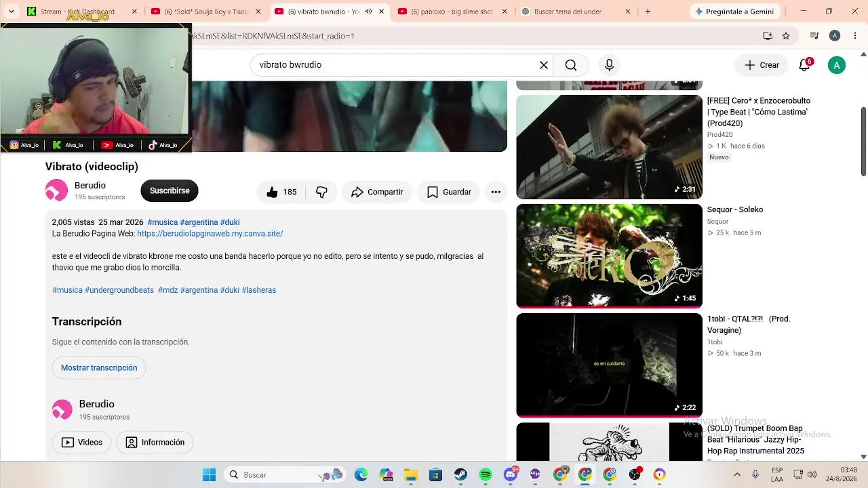The image size is (868, 488).
Task: Mute the vibrato bwrudio tab audio
Action: pos(368,12)
